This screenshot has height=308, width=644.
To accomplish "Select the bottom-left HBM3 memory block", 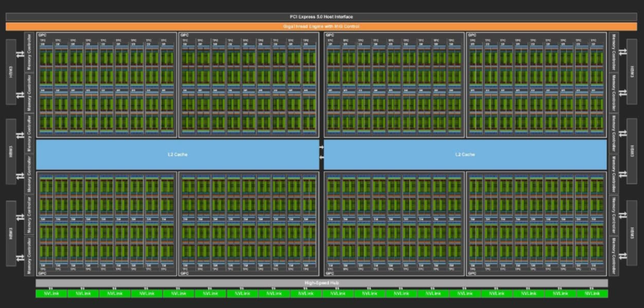I will [11, 234].
